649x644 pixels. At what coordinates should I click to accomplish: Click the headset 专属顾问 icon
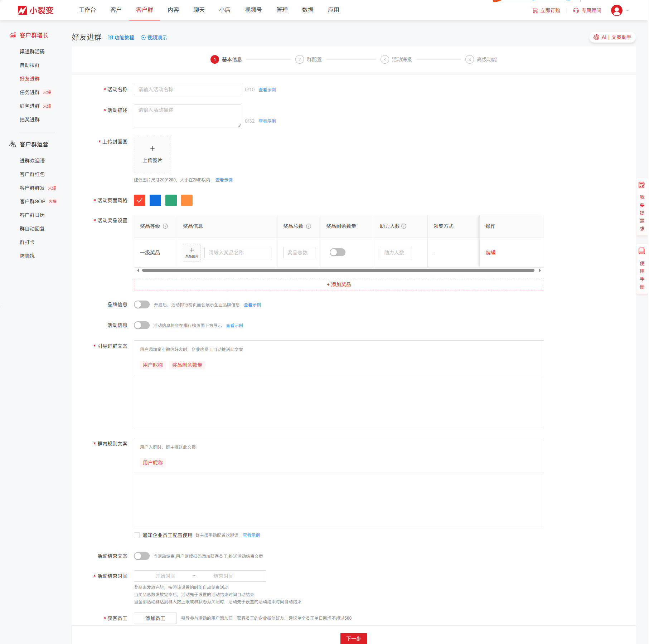(x=576, y=11)
